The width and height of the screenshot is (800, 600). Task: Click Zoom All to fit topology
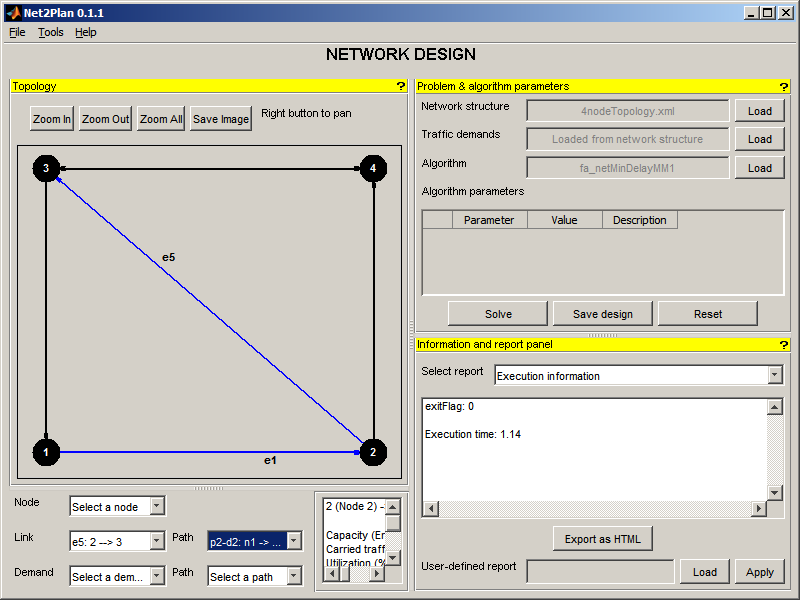161,119
